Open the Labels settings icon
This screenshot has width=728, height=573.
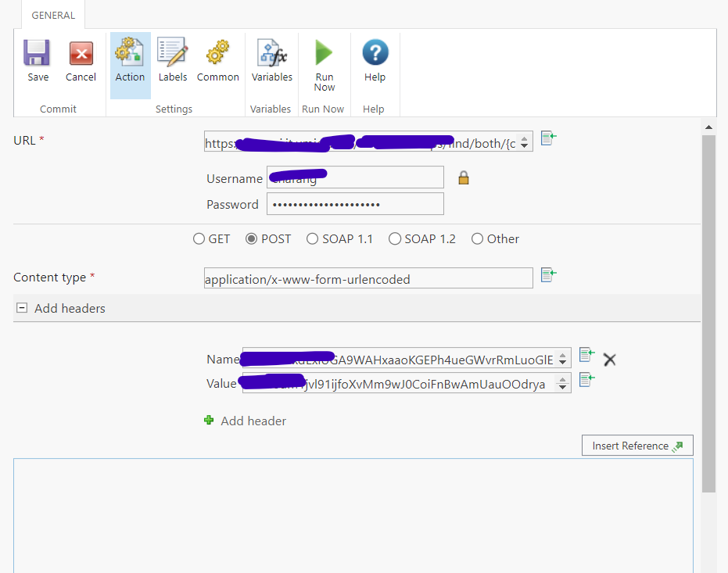tap(172, 52)
